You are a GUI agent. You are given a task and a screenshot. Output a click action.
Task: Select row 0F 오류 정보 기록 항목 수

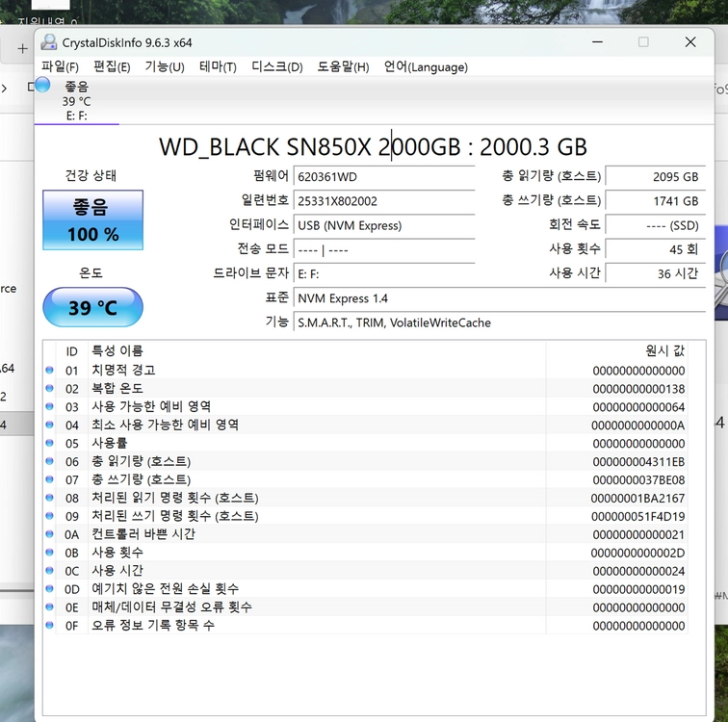[x=366, y=626]
